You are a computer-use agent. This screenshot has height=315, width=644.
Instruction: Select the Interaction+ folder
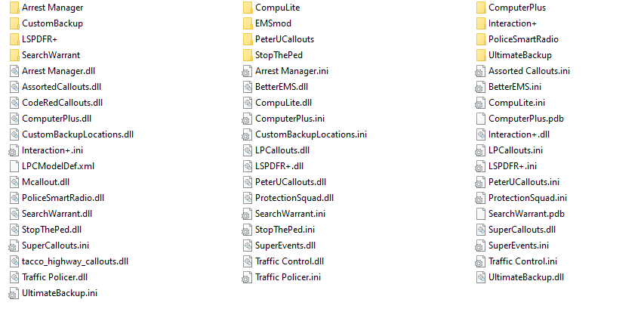[x=507, y=23]
